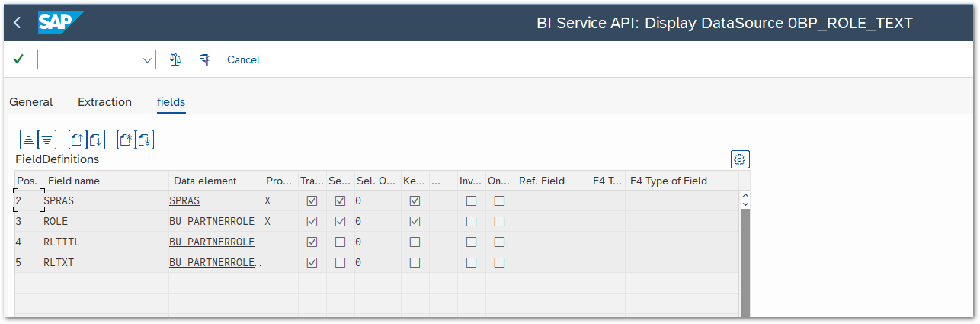This screenshot has width=980, height=324.
Task: Click the balance scale check icon
Action: pyautogui.click(x=175, y=59)
